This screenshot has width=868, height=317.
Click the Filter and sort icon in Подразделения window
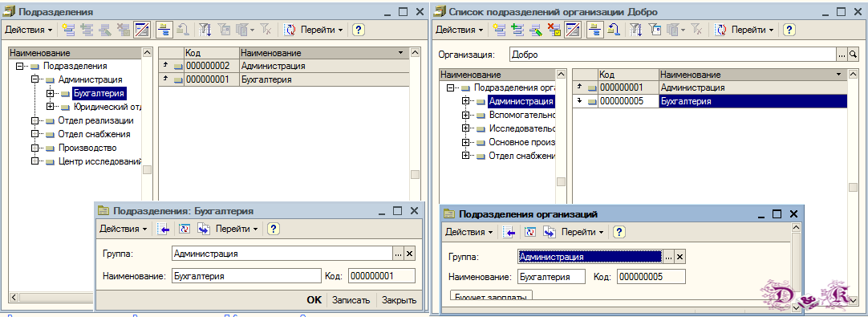[x=205, y=30]
